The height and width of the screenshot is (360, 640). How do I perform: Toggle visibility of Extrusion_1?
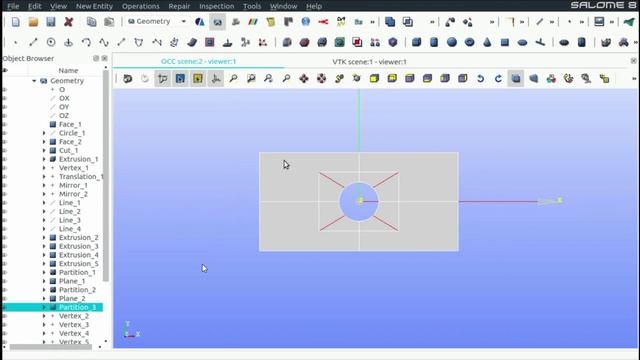pyautogui.click(x=5, y=159)
